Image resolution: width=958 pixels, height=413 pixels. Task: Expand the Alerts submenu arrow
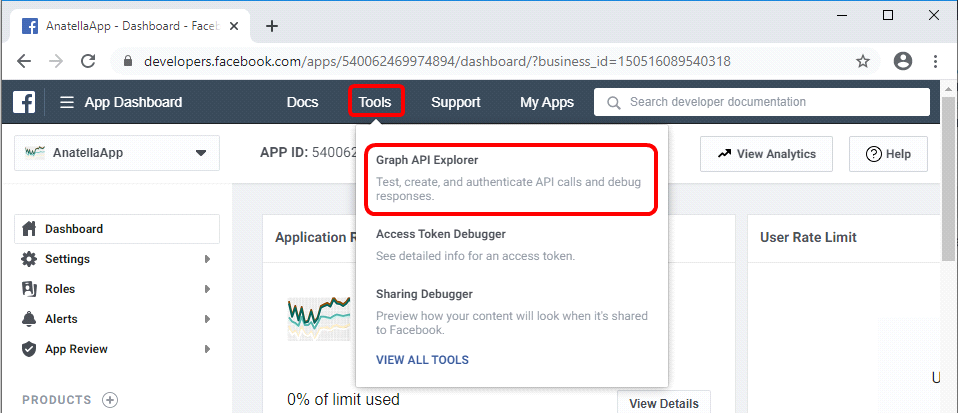(207, 319)
